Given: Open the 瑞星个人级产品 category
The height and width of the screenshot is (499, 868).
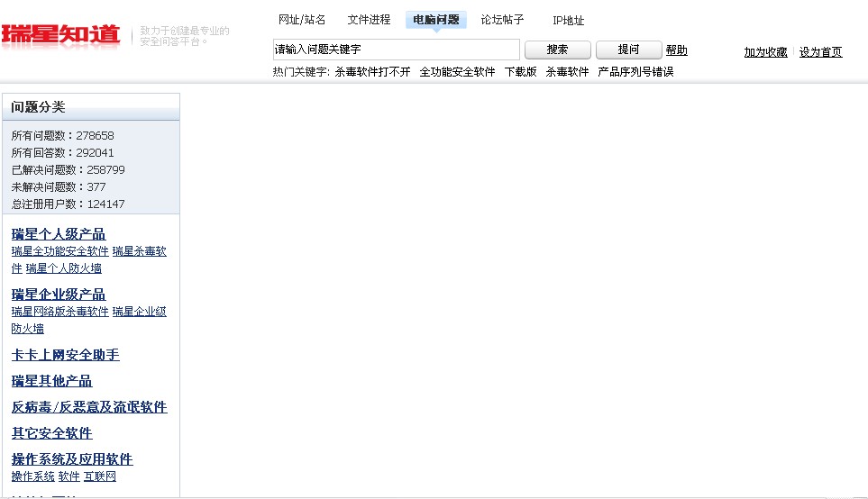Looking at the screenshot, I should (59, 234).
